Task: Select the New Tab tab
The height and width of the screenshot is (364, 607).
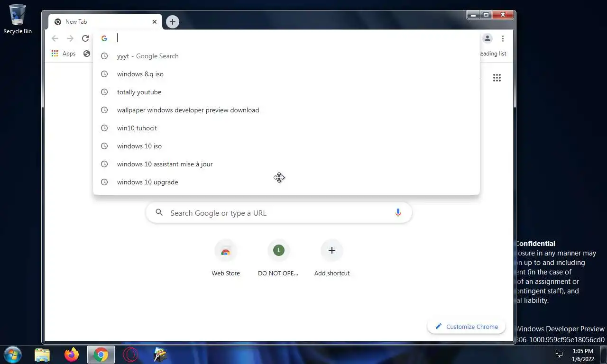Action: 105,22
